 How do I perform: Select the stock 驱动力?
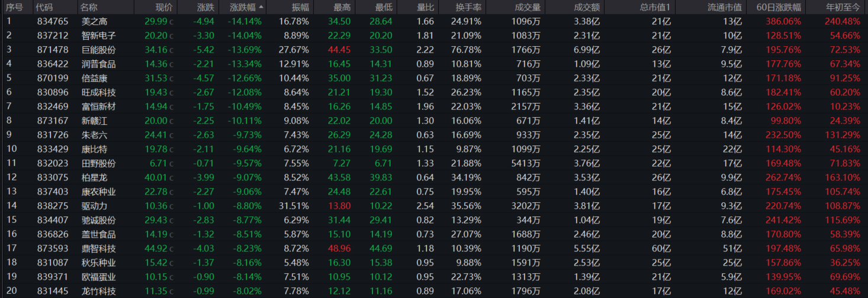(95, 206)
